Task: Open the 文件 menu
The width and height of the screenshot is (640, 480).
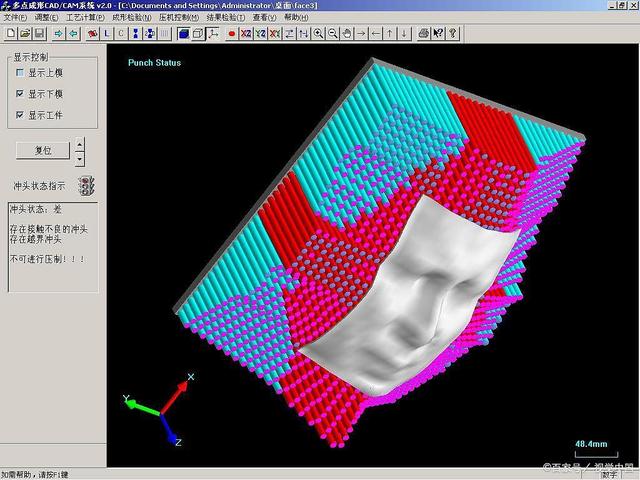Action: tap(16, 18)
